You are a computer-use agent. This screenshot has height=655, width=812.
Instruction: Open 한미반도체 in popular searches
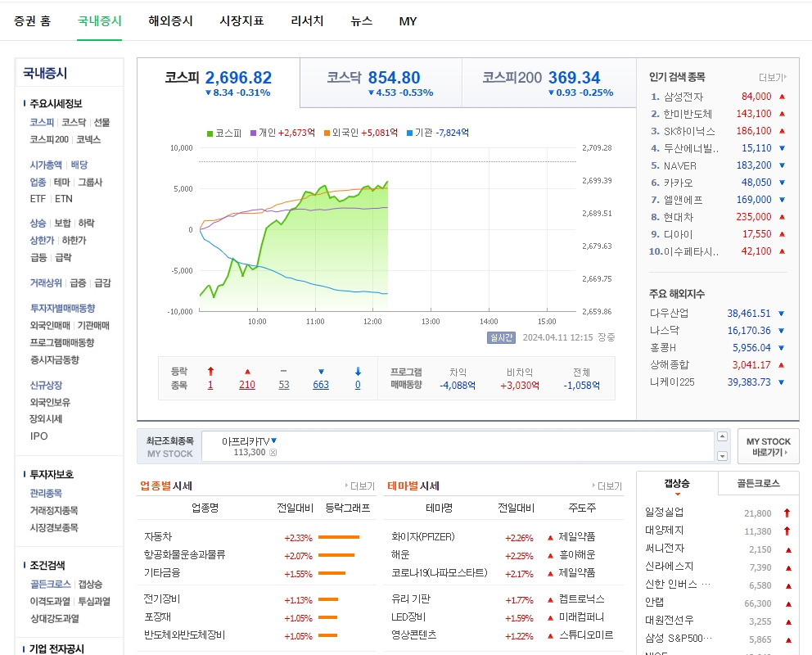point(688,114)
